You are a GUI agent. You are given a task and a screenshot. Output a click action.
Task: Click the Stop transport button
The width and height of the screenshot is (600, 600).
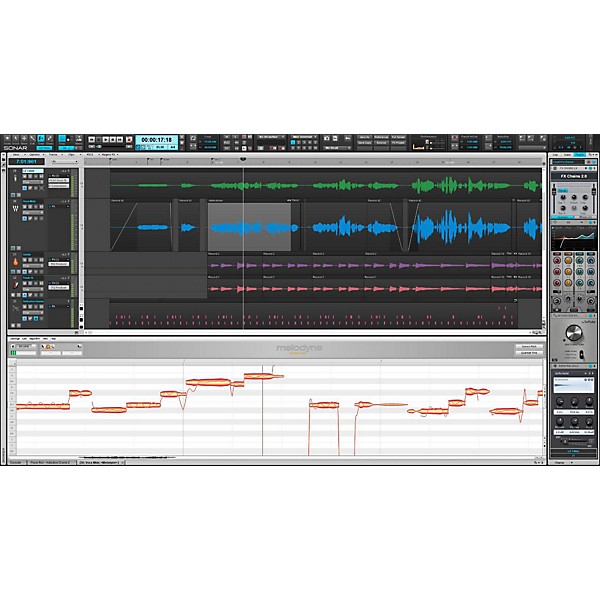coord(99,140)
